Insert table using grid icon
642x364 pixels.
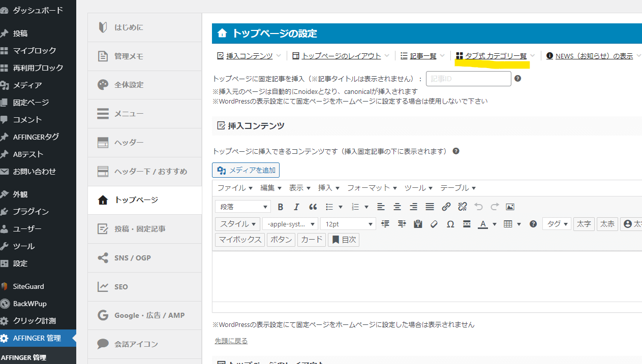click(x=508, y=224)
